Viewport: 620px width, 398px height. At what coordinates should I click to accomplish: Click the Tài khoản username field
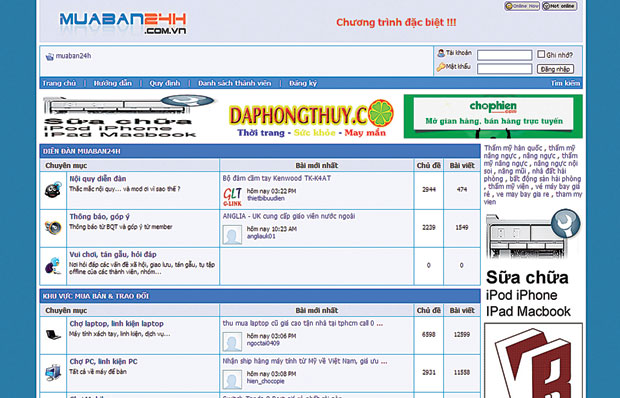[x=505, y=55]
